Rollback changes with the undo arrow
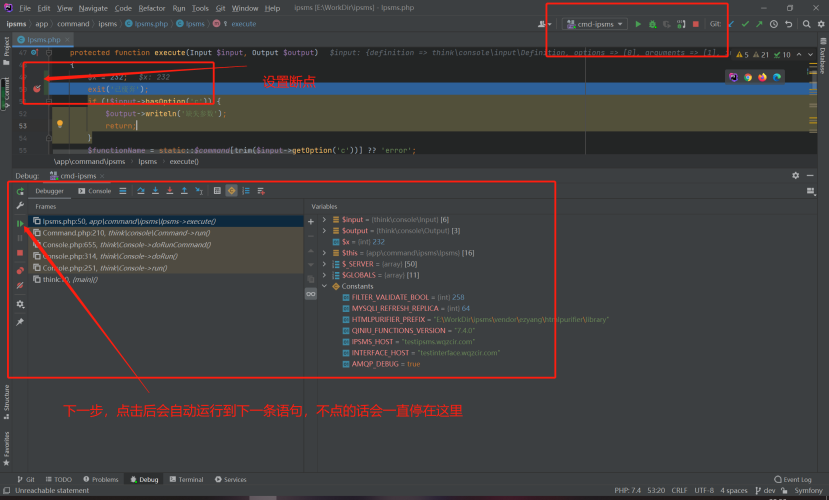This screenshot has height=500, width=829. click(788, 24)
